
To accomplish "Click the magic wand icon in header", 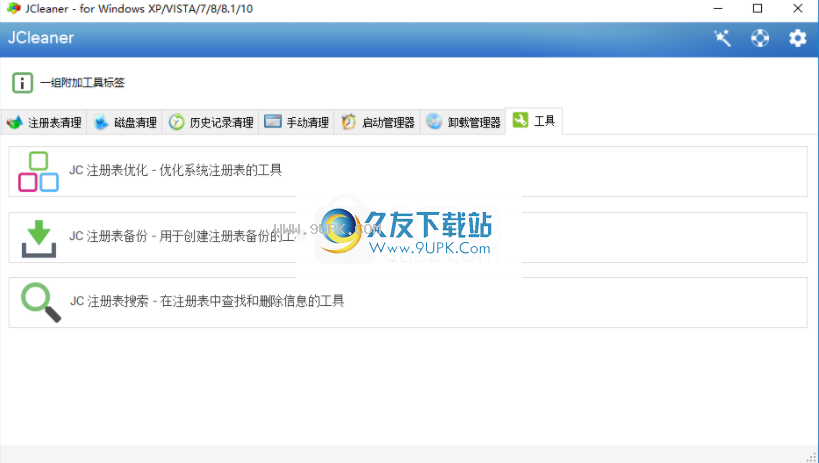I will pos(722,38).
